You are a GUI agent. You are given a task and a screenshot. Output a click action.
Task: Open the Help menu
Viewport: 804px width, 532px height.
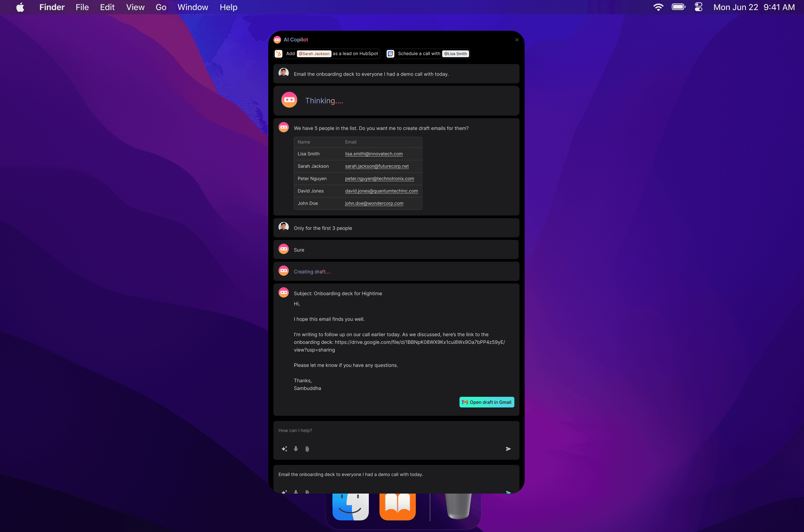pos(228,7)
